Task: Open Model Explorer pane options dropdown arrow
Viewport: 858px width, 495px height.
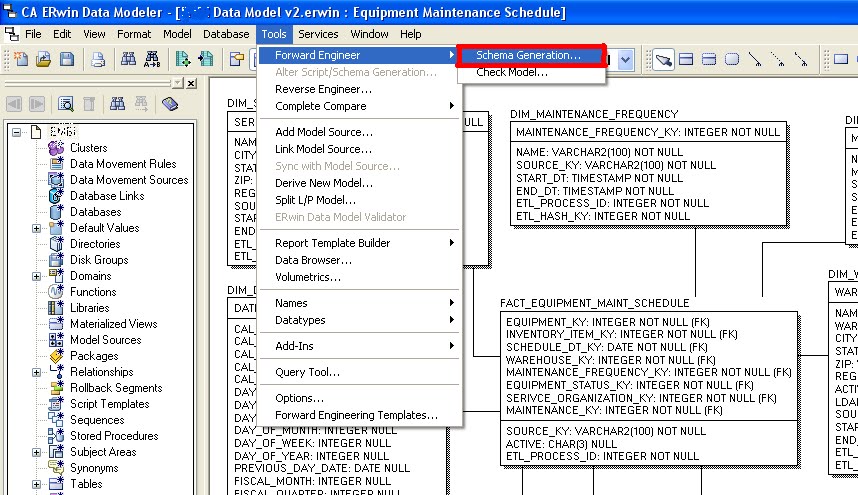Action: click(x=178, y=83)
